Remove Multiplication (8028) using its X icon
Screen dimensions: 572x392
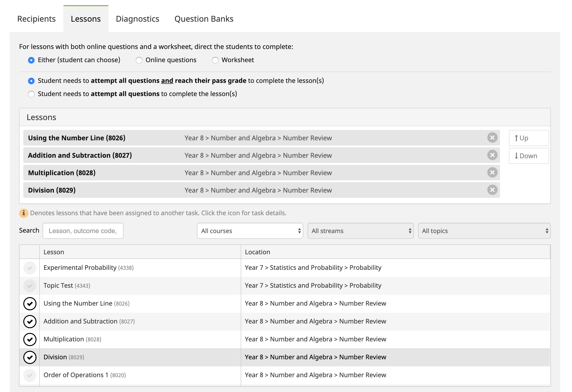click(x=492, y=173)
